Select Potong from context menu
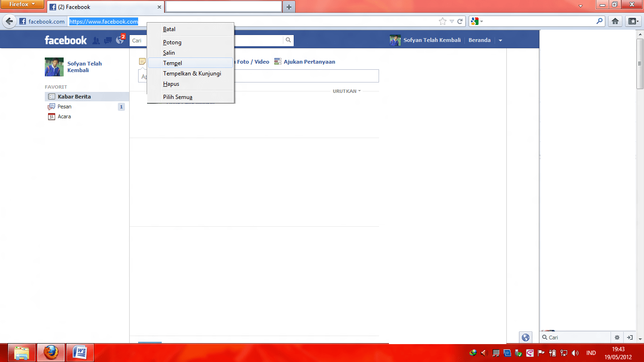The image size is (644, 362). coord(190,42)
